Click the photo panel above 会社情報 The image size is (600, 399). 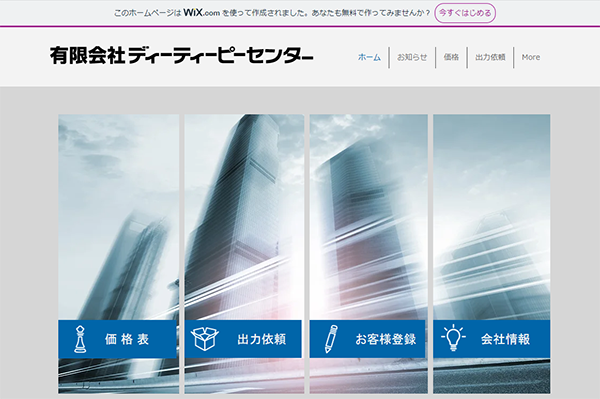click(x=492, y=217)
